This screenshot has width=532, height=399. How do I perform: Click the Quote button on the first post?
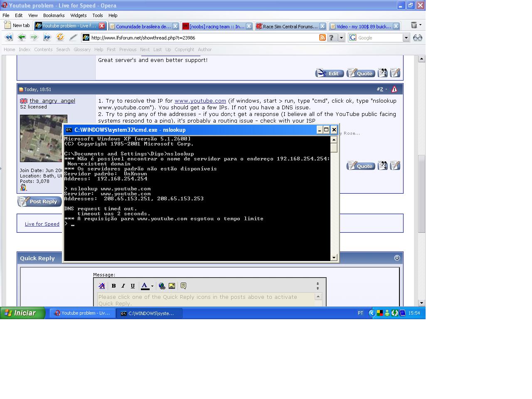(361, 73)
